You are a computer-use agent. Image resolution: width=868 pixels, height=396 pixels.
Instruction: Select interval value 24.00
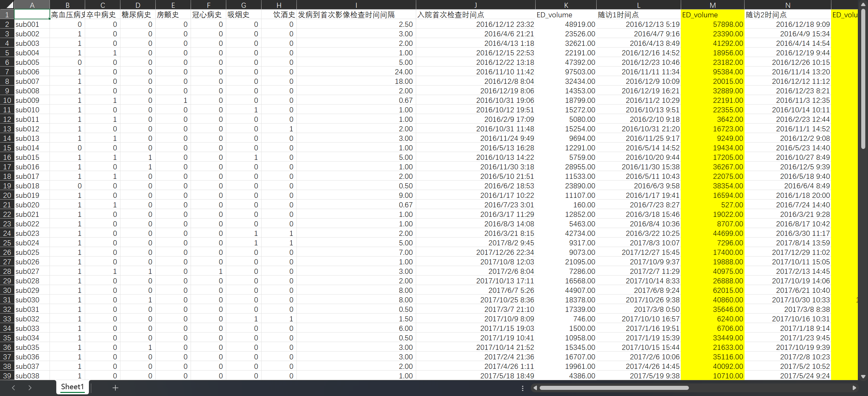356,72
